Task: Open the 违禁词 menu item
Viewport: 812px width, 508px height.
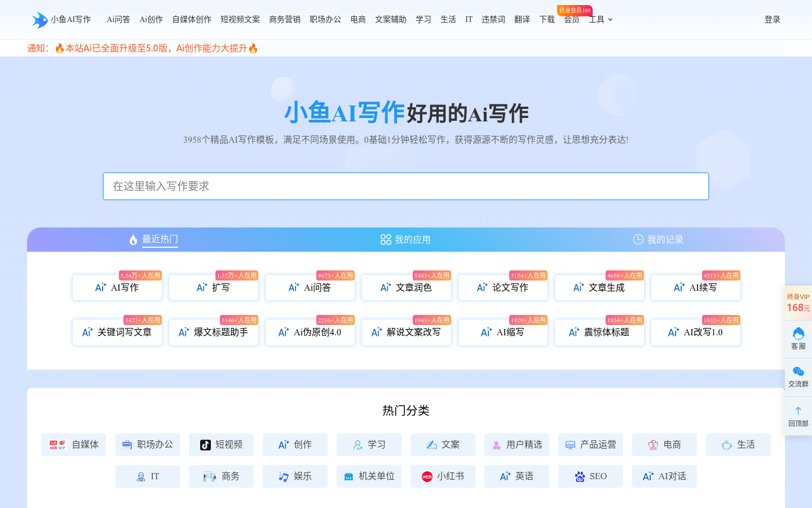Action: [493, 20]
